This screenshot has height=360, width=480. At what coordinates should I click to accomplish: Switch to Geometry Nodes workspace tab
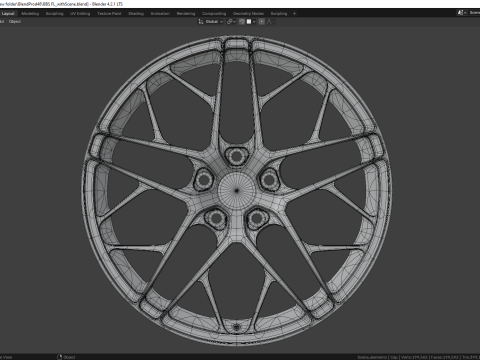(248, 14)
